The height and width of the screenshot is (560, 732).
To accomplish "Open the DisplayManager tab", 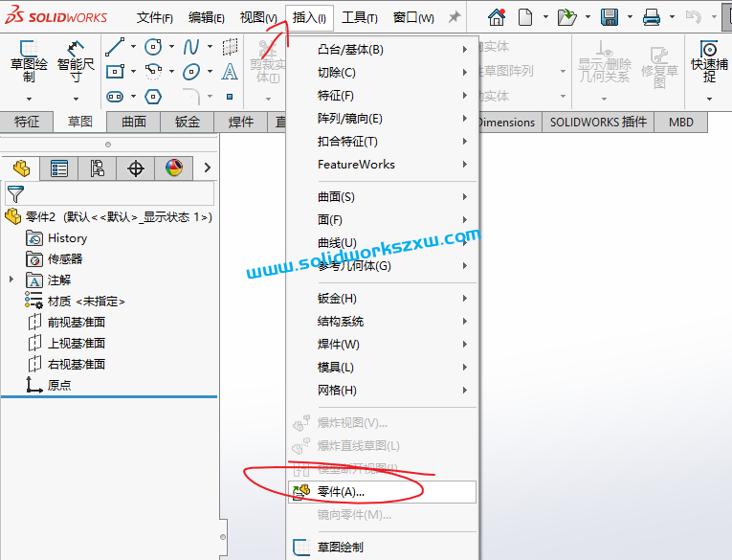I will [x=173, y=168].
